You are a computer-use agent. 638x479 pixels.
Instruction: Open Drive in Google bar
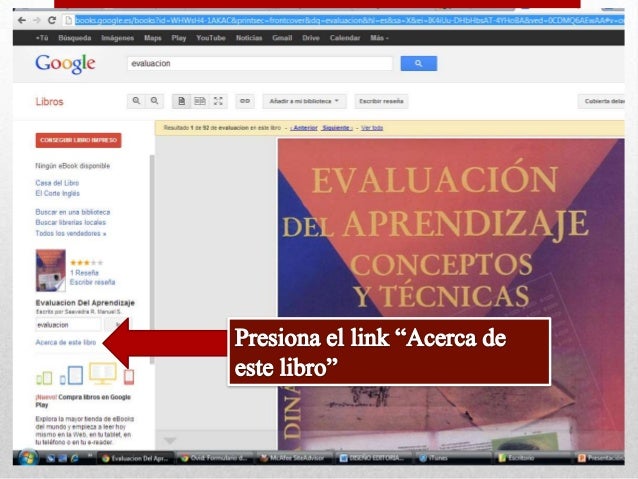coord(311,38)
